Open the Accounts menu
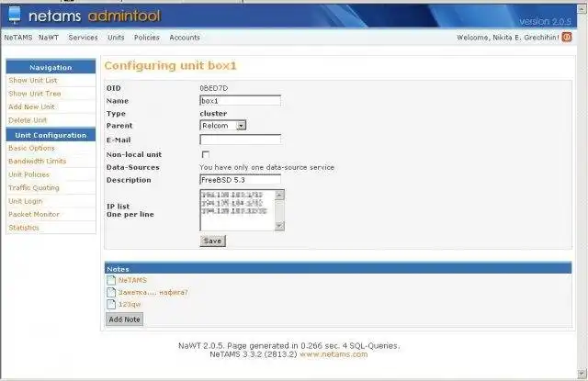 pos(185,38)
